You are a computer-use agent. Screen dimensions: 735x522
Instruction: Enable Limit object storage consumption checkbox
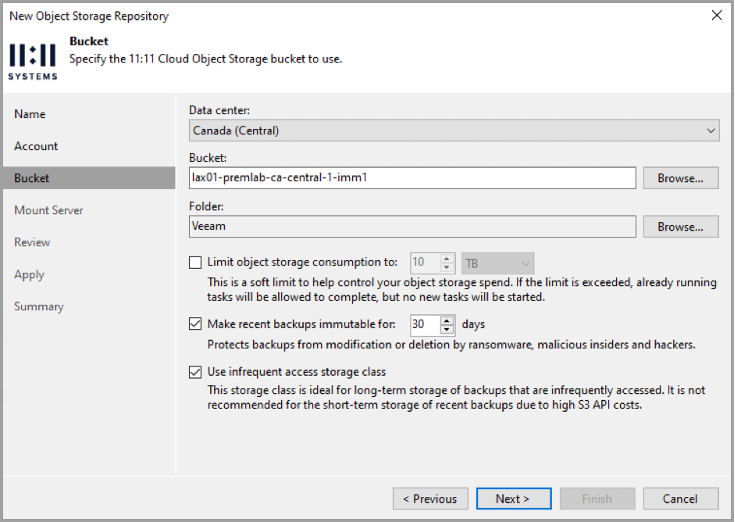[x=195, y=262]
